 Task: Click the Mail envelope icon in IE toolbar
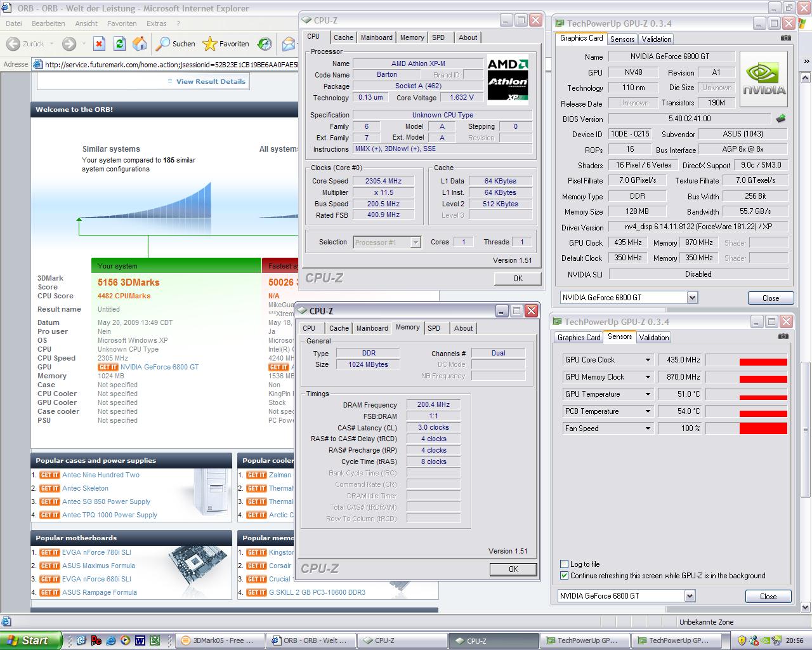click(x=289, y=44)
